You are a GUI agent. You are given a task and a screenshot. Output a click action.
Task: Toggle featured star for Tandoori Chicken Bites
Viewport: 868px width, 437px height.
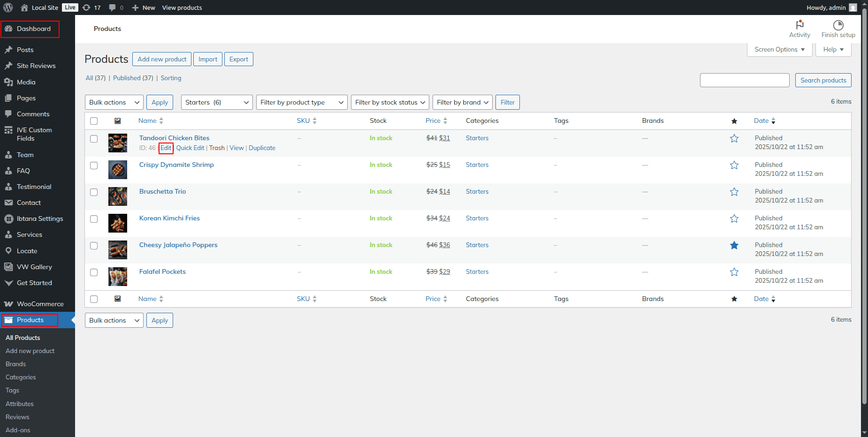734,138
